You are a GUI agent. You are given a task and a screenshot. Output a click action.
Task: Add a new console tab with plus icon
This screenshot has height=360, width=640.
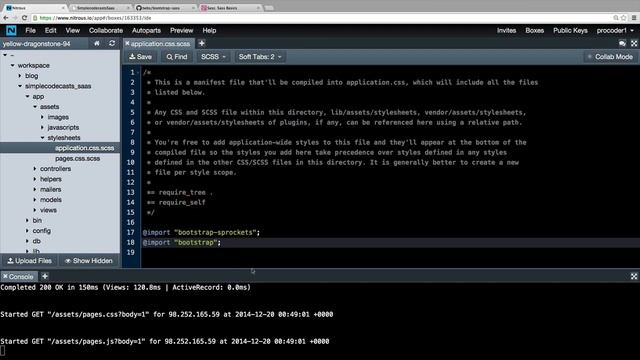pos(45,276)
